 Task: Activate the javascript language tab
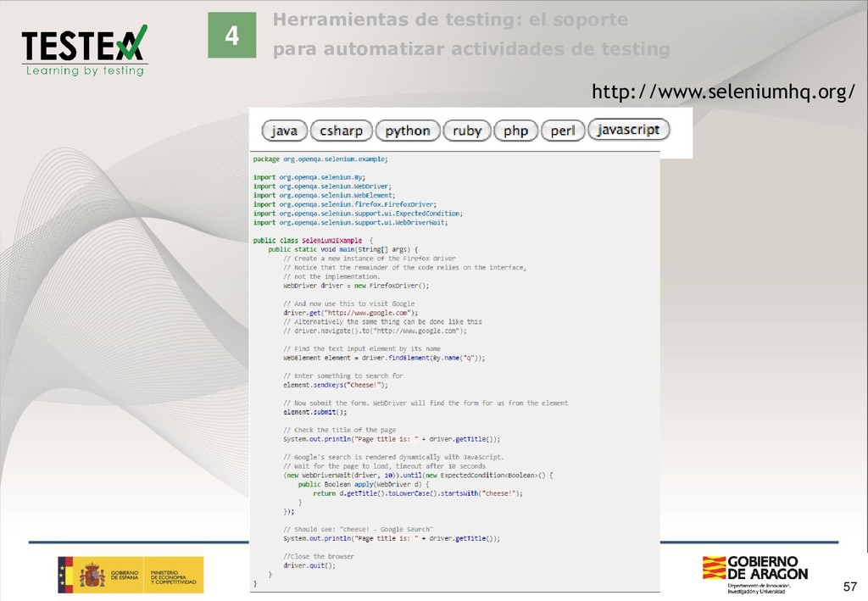[628, 130]
